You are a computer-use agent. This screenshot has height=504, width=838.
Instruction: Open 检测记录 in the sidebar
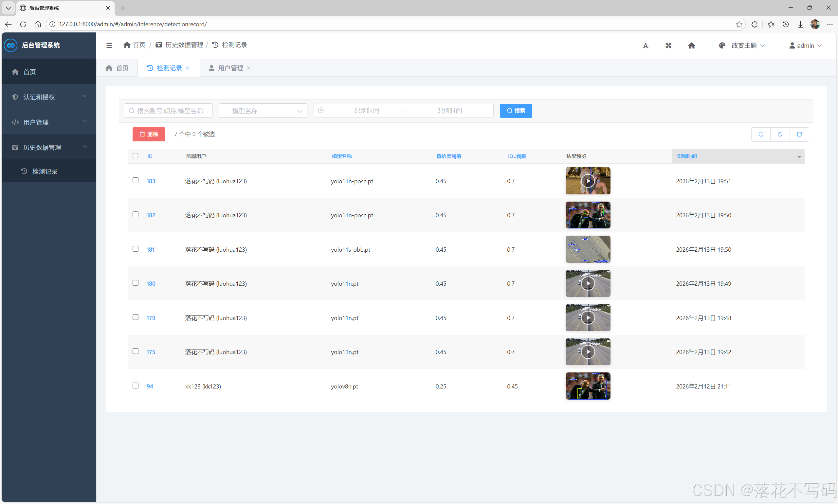coord(45,171)
